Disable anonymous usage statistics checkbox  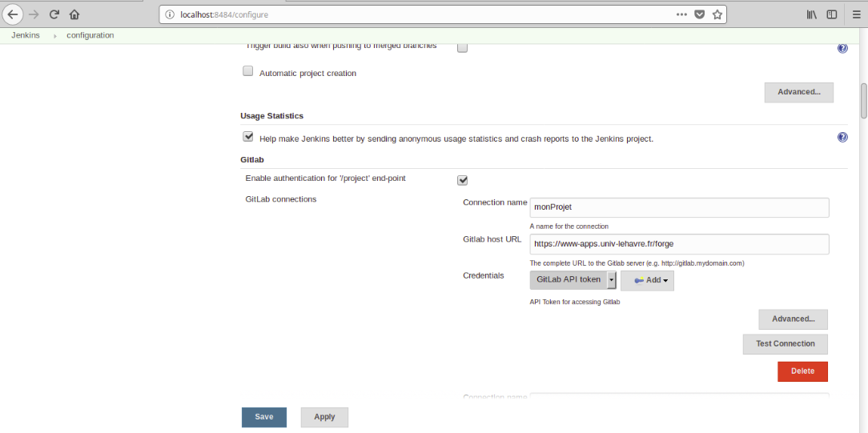248,137
